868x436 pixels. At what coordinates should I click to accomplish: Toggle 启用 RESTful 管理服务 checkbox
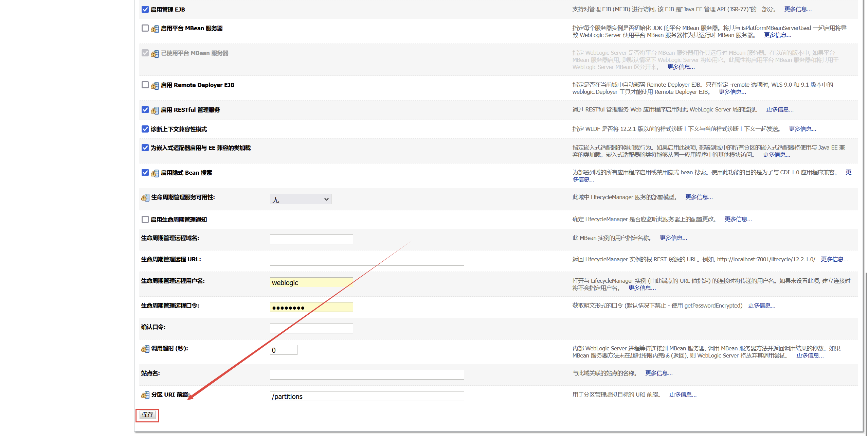(145, 109)
